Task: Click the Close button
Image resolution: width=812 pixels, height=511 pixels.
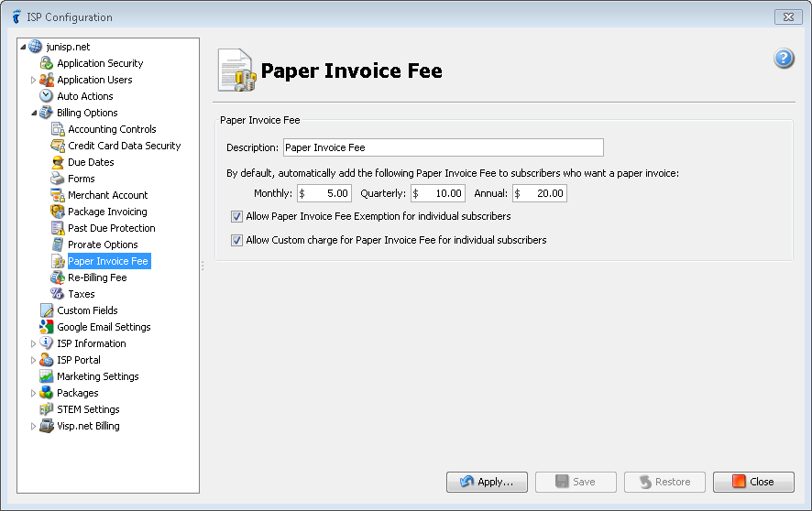Action: click(753, 482)
